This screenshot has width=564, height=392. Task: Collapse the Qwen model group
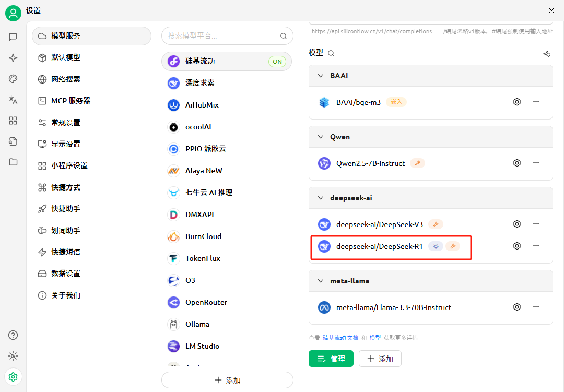(x=321, y=137)
